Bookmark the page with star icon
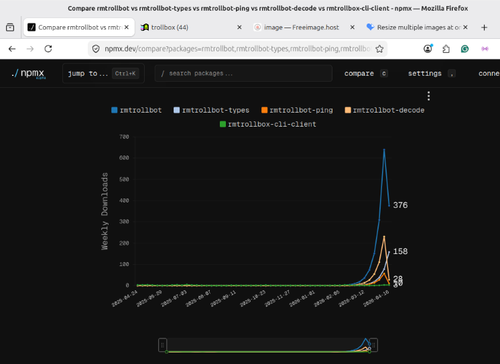The image size is (500, 364). [x=379, y=49]
